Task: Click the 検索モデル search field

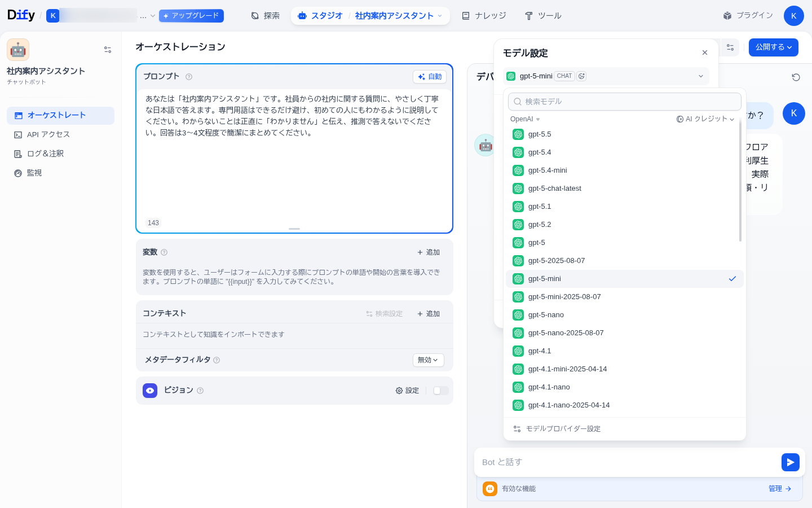Action: (625, 102)
